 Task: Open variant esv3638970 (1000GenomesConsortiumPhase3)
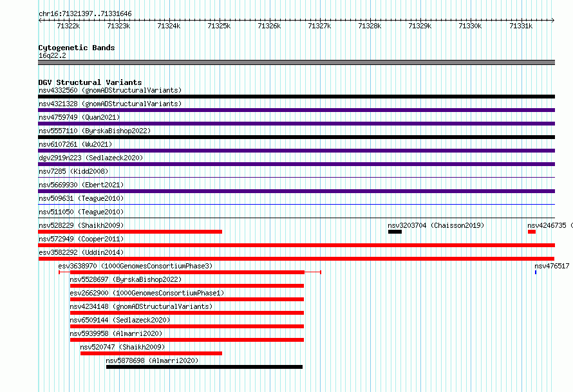coord(135,266)
